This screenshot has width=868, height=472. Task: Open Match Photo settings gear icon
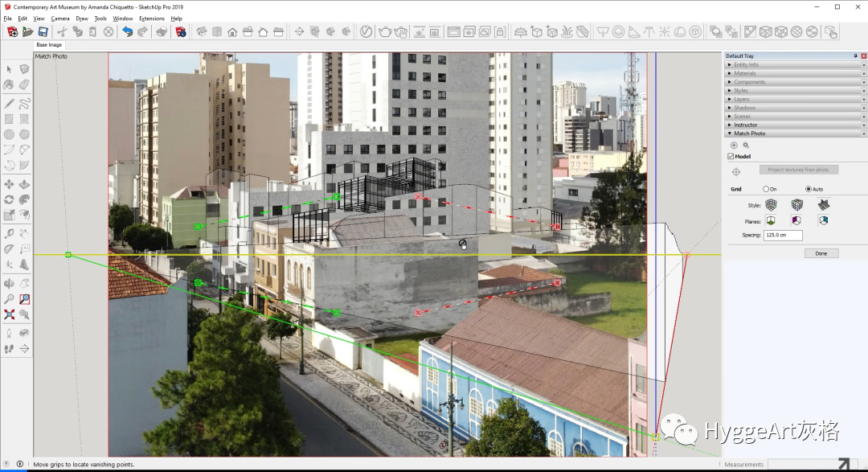point(746,146)
